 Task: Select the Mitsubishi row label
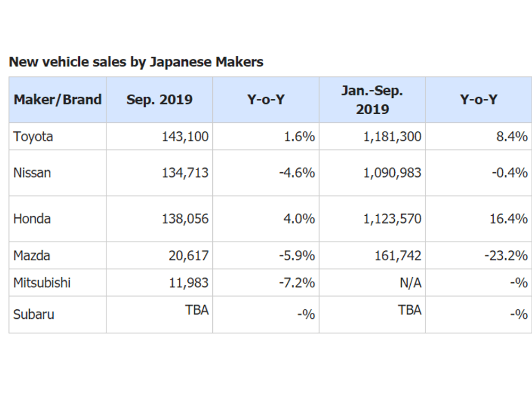(x=42, y=283)
